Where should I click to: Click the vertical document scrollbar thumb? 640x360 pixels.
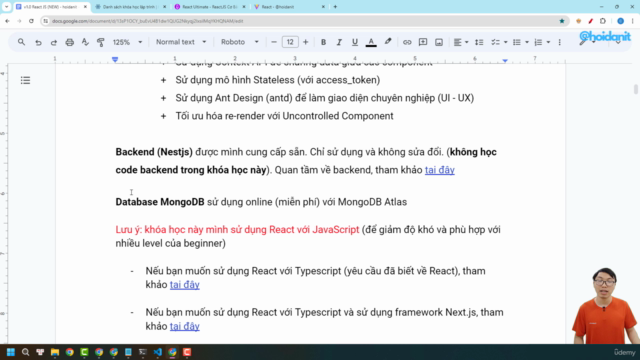(636, 89)
